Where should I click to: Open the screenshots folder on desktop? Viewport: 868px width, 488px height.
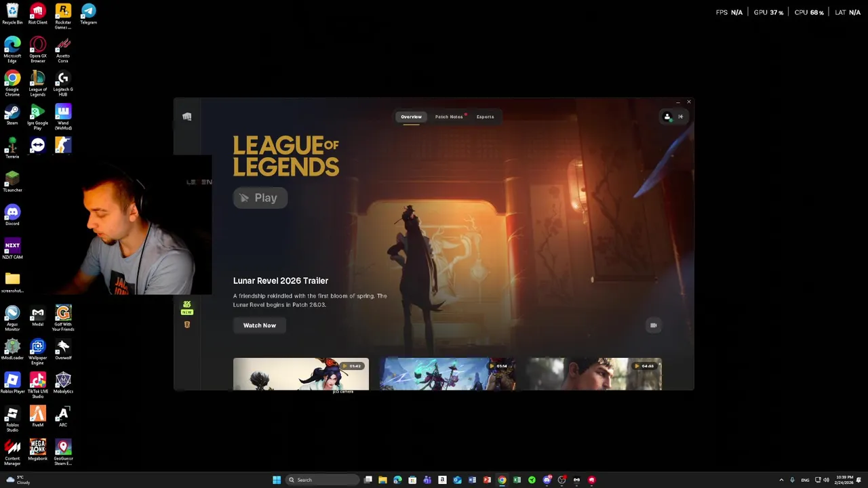(x=12, y=283)
